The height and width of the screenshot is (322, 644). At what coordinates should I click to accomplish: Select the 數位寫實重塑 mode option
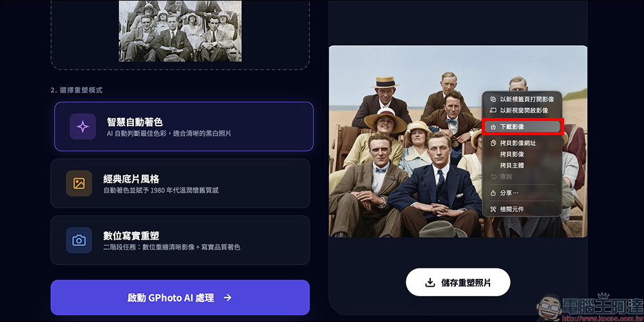(180, 240)
